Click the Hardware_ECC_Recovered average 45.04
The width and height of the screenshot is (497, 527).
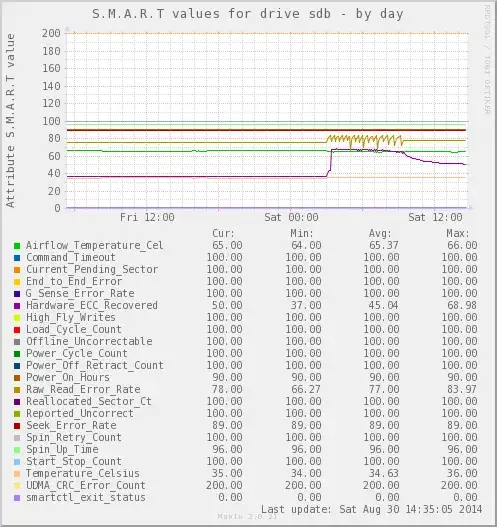pyautogui.click(x=384, y=306)
